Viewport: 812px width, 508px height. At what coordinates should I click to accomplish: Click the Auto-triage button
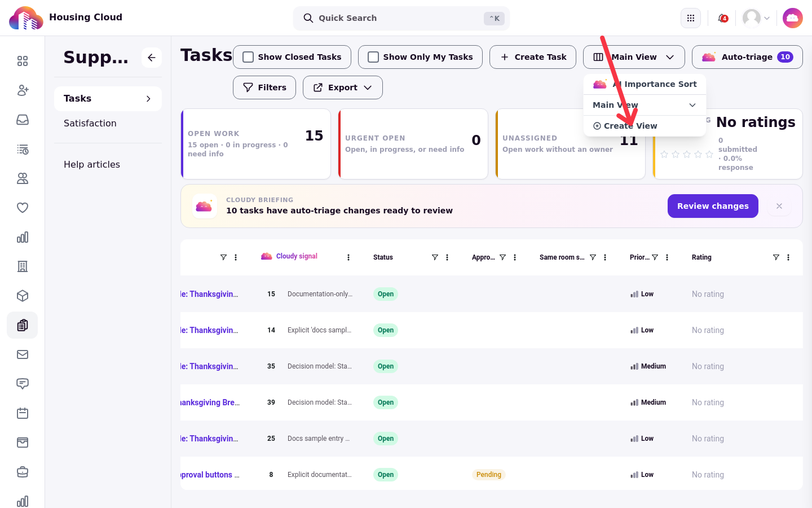pos(747,57)
